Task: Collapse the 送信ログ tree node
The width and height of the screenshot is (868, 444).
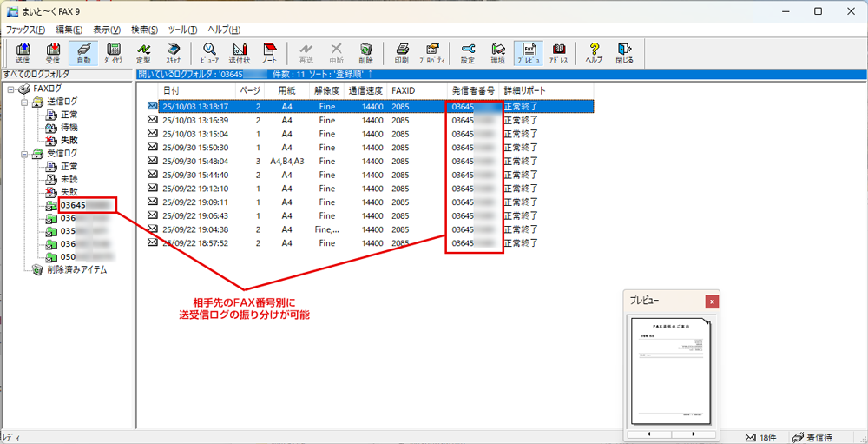Action: (x=23, y=102)
